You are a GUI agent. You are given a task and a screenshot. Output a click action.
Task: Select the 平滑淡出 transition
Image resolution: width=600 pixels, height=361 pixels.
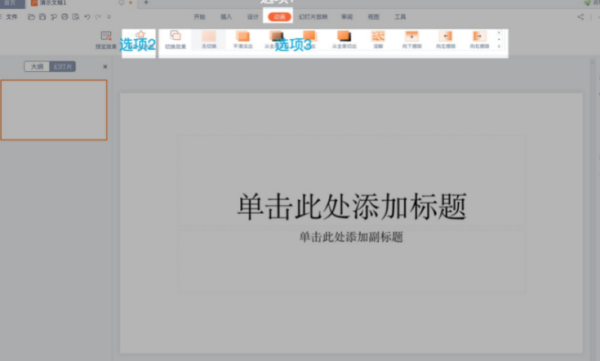point(243,40)
